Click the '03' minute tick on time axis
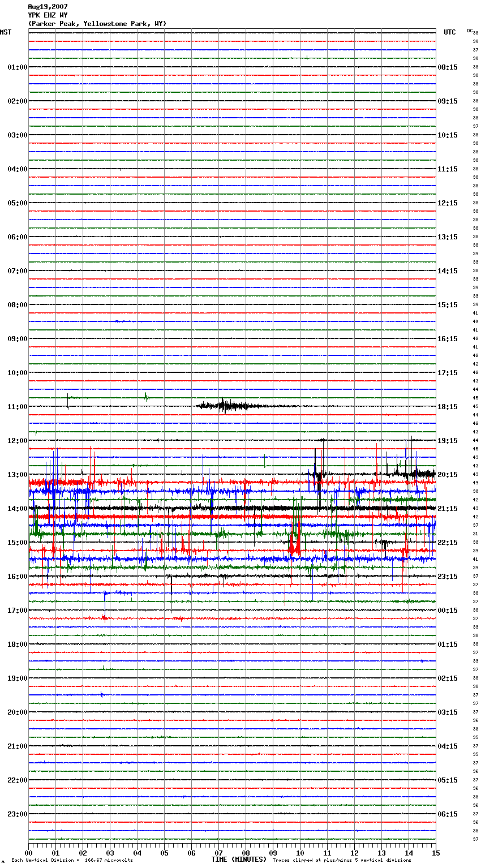 pos(110,853)
